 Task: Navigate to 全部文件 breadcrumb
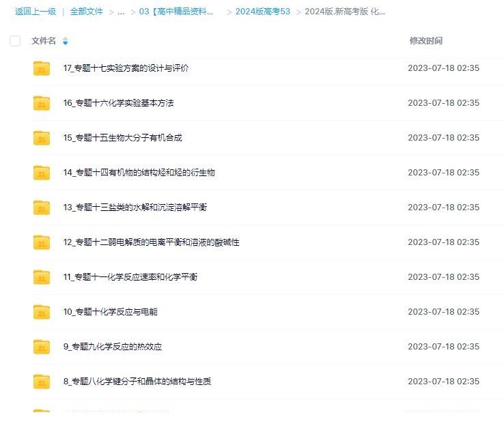point(87,12)
